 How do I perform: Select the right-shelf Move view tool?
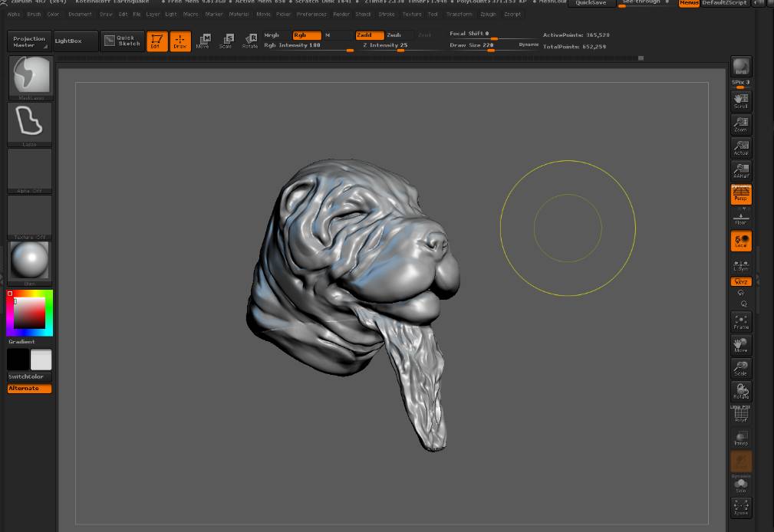(741, 345)
